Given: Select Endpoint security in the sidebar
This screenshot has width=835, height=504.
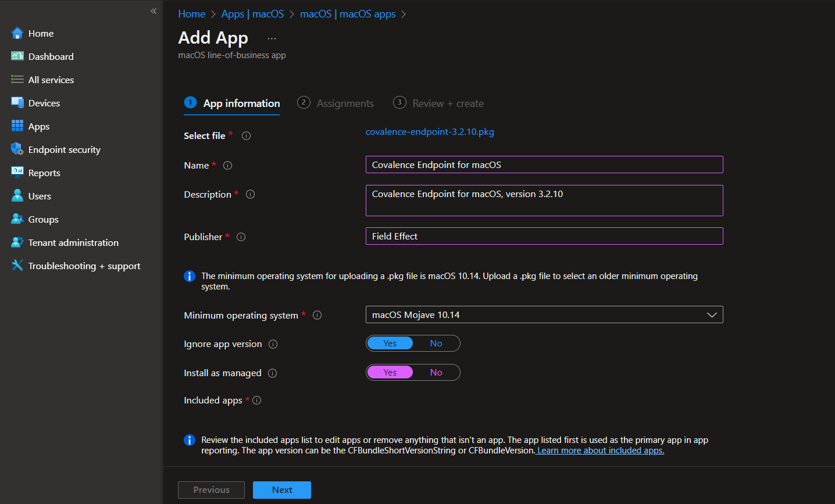Looking at the screenshot, I should click(65, 149).
